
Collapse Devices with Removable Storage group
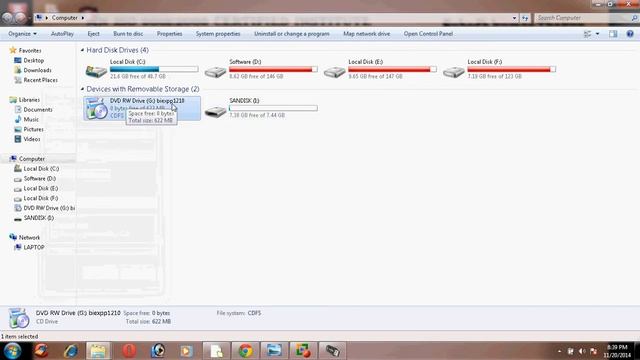[x=82, y=89]
